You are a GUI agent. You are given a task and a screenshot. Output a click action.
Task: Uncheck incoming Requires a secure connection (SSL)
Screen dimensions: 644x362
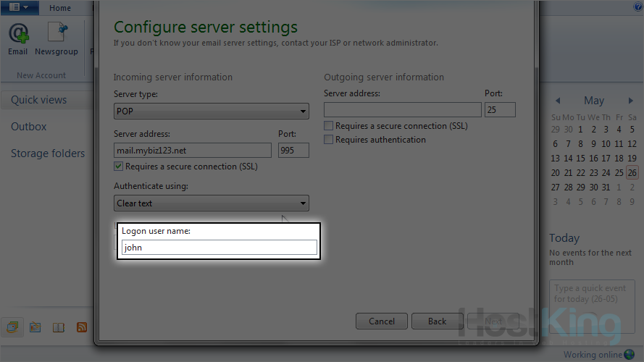coord(119,167)
